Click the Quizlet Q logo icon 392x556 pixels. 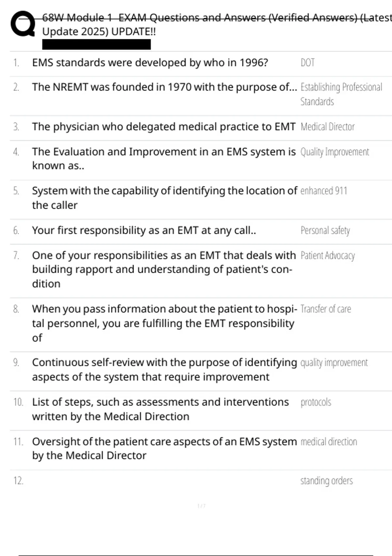click(23, 24)
